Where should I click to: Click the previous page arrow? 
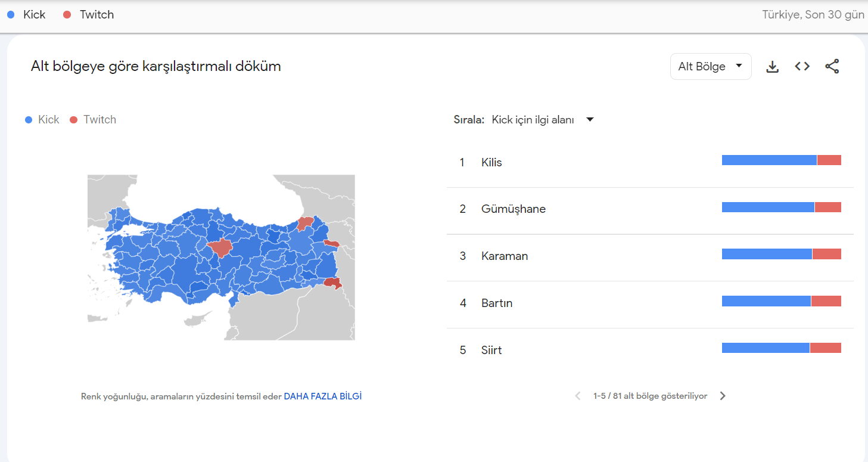point(577,396)
